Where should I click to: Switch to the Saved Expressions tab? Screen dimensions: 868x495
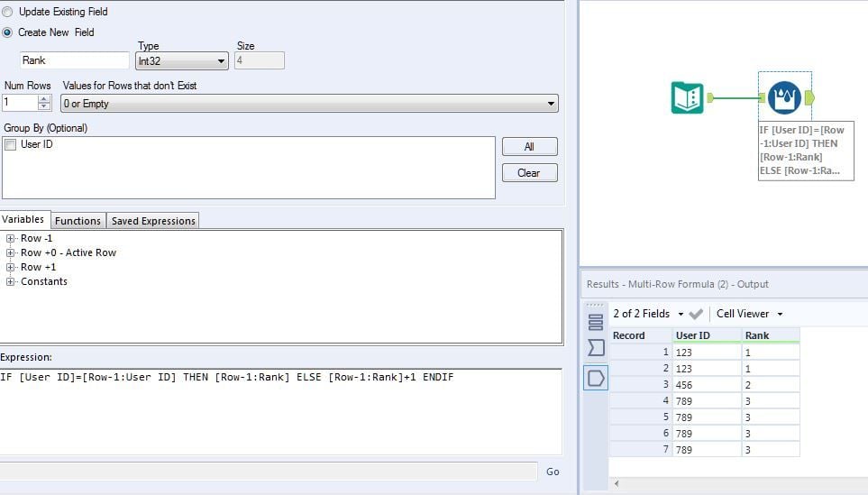(x=153, y=221)
